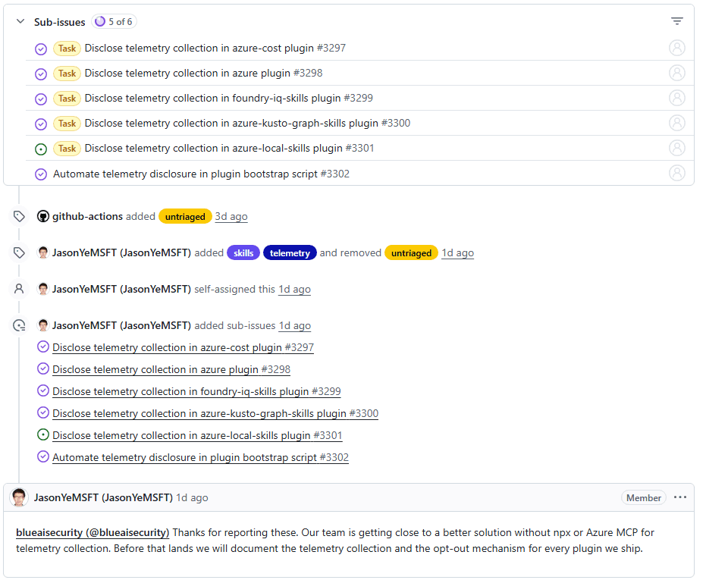Open the sub-issues filter icon
Viewport: 728px width, 580px height.
click(677, 21)
